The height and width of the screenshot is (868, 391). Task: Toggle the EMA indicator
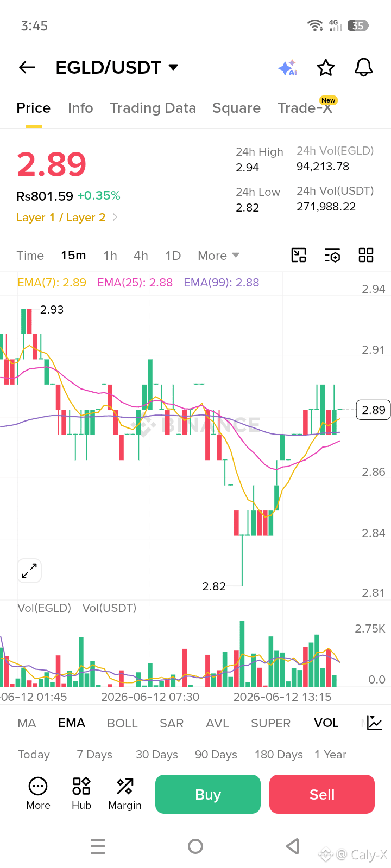72,723
